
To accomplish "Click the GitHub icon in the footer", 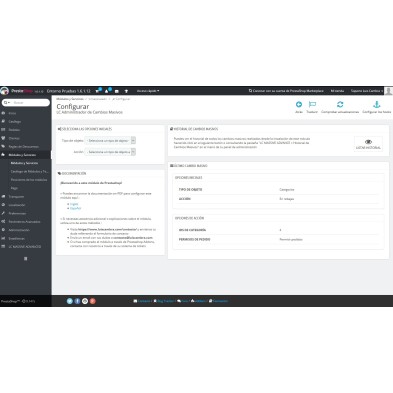I will [85, 301].
